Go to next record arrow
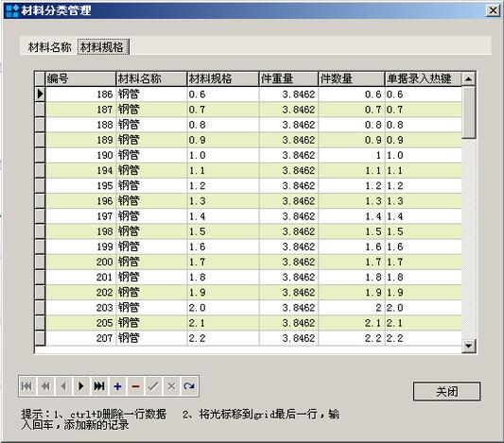504x443 pixels. [x=81, y=386]
